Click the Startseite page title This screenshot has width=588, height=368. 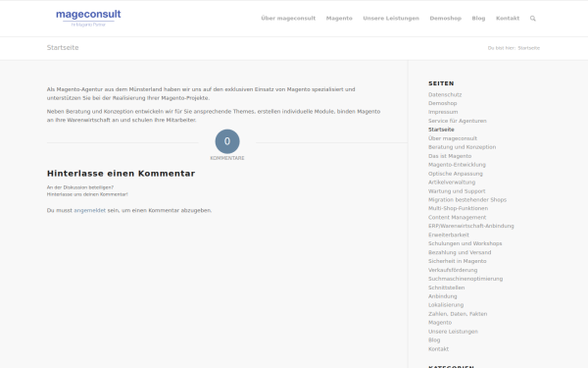63,48
